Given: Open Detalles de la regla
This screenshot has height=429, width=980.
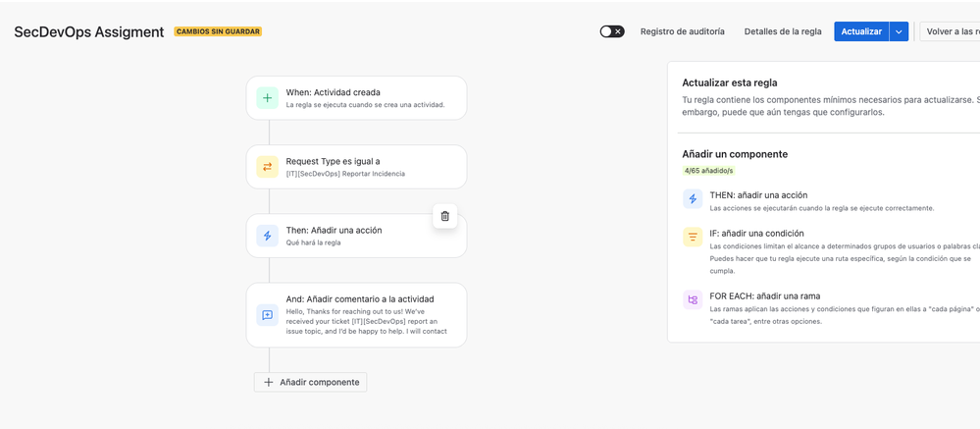Looking at the screenshot, I should click(783, 31).
